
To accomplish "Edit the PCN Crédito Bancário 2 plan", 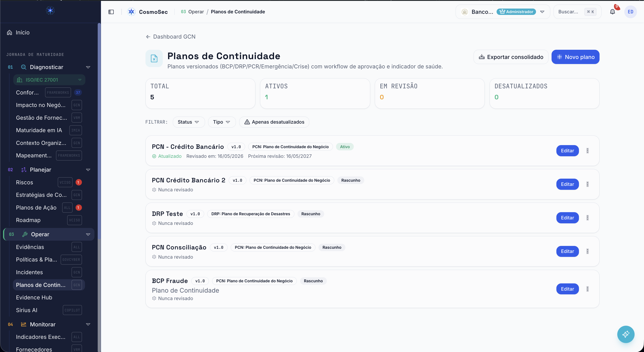I will tap(567, 184).
